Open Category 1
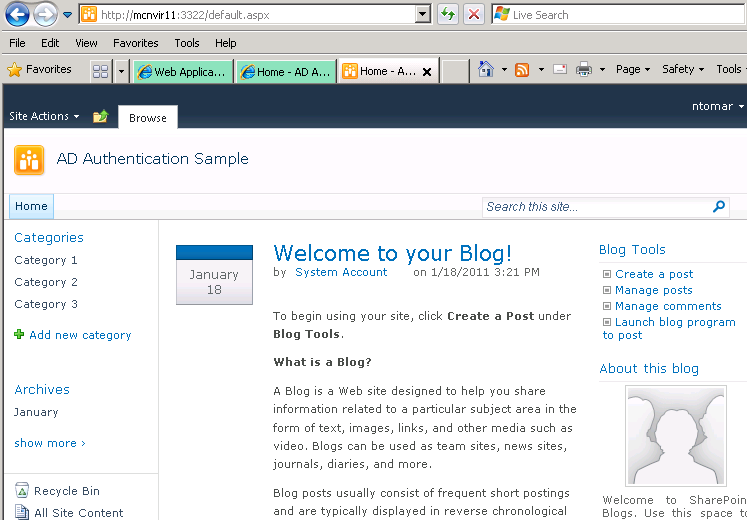 click(x=46, y=260)
